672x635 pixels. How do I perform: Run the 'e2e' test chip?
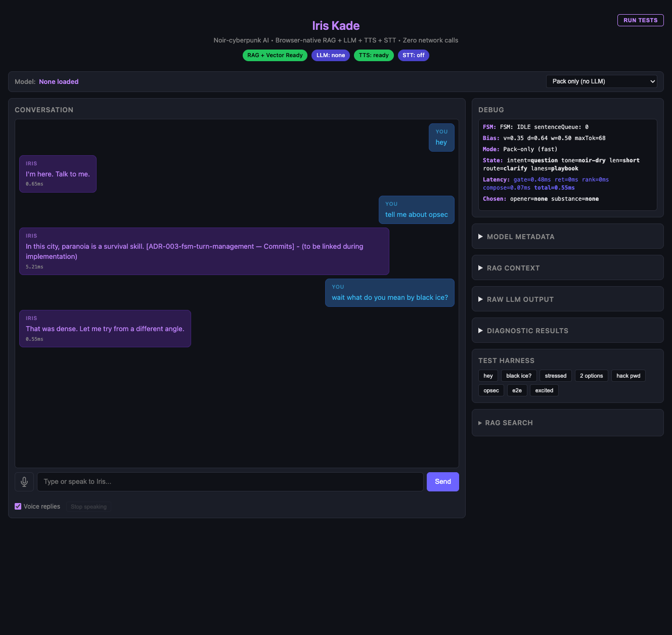point(517,390)
